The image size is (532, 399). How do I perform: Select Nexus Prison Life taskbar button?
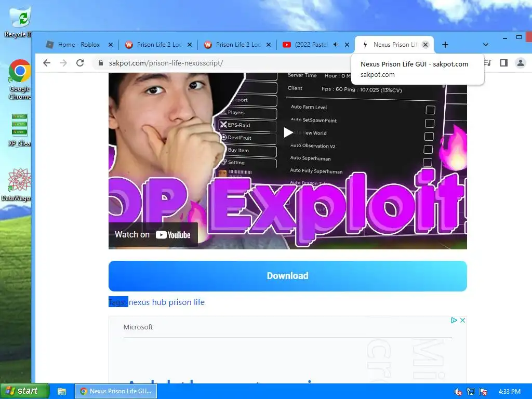116,391
